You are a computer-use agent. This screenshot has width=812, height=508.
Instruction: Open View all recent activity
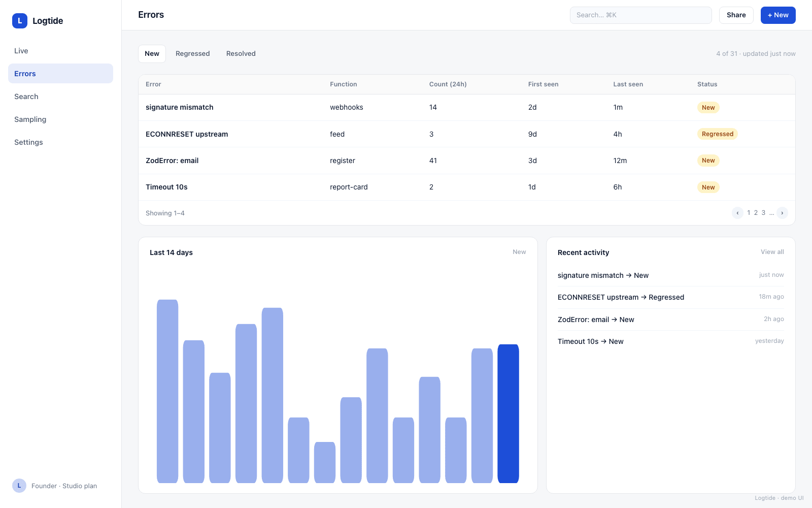(x=772, y=252)
